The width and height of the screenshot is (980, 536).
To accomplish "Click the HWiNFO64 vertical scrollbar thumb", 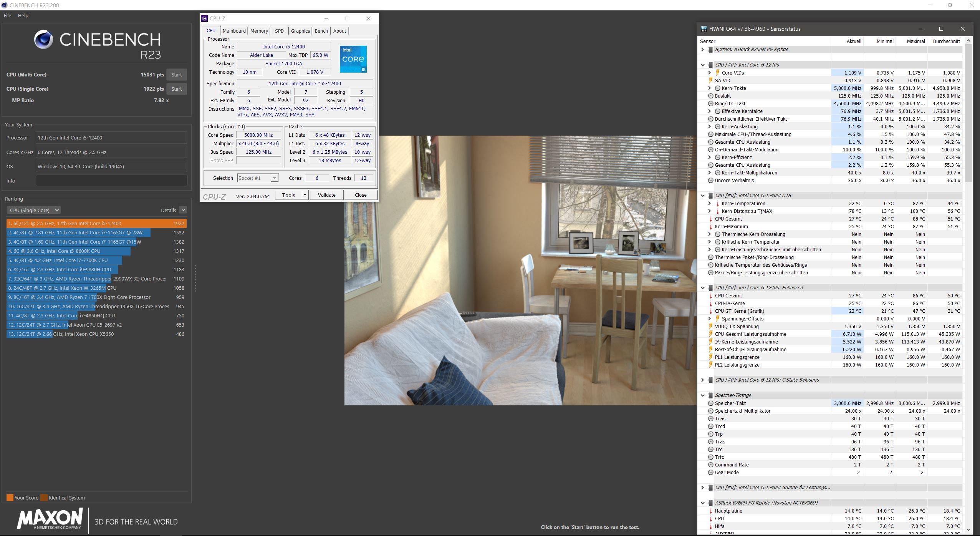I will tap(969, 113).
